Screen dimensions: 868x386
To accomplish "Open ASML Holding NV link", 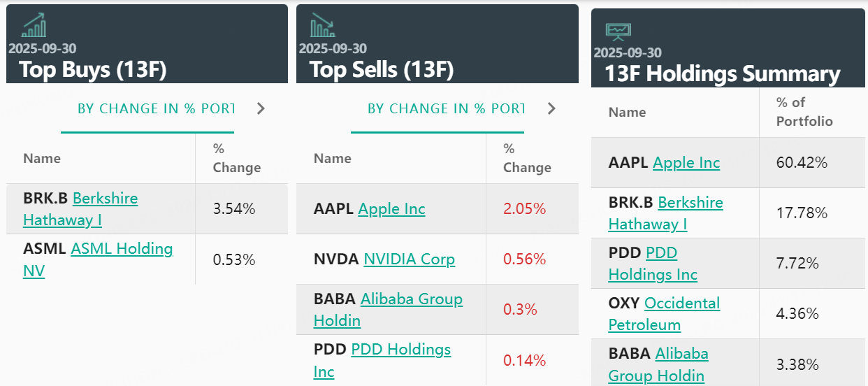I will tap(122, 249).
